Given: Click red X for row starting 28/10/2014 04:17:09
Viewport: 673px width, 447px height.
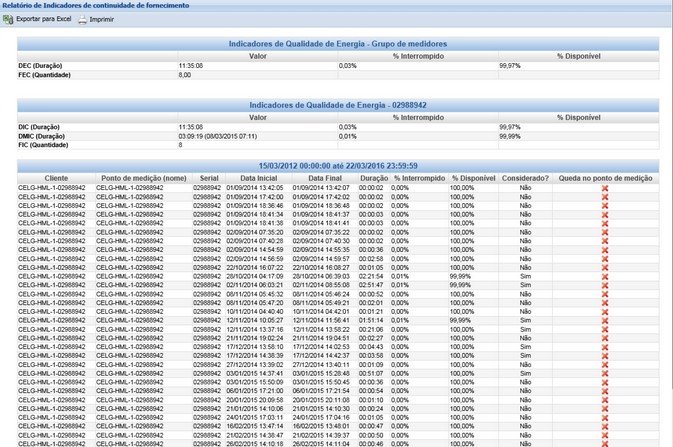Looking at the screenshot, I should [x=604, y=276].
